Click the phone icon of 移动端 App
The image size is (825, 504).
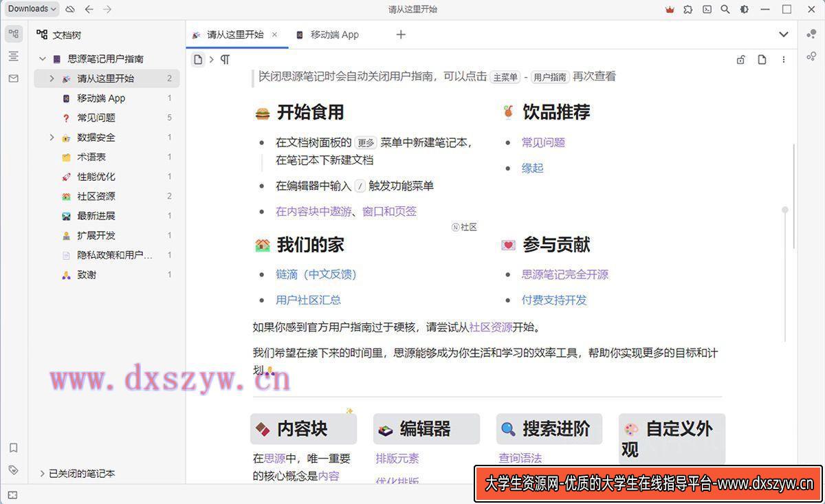tap(66, 98)
